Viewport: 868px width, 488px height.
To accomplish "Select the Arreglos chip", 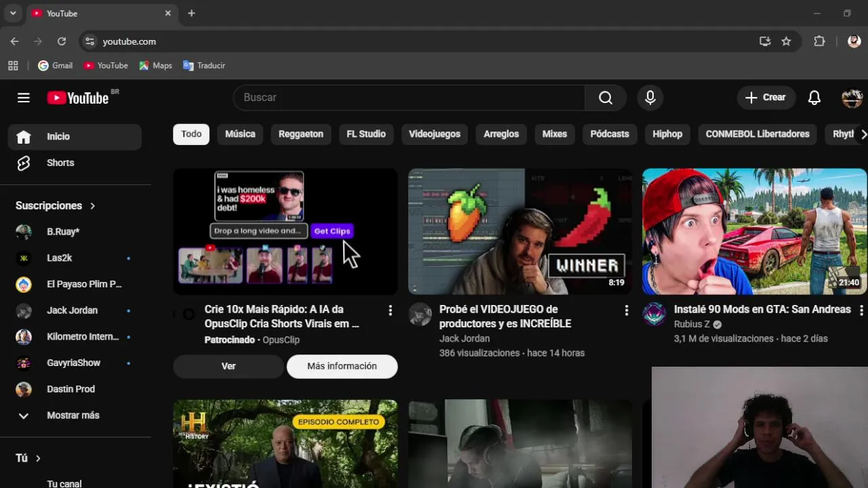I will pyautogui.click(x=501, y=134).
